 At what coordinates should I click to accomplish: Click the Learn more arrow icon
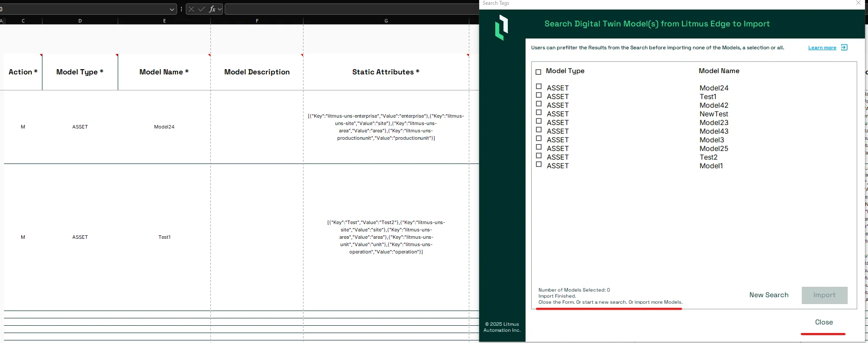(844, 48)
